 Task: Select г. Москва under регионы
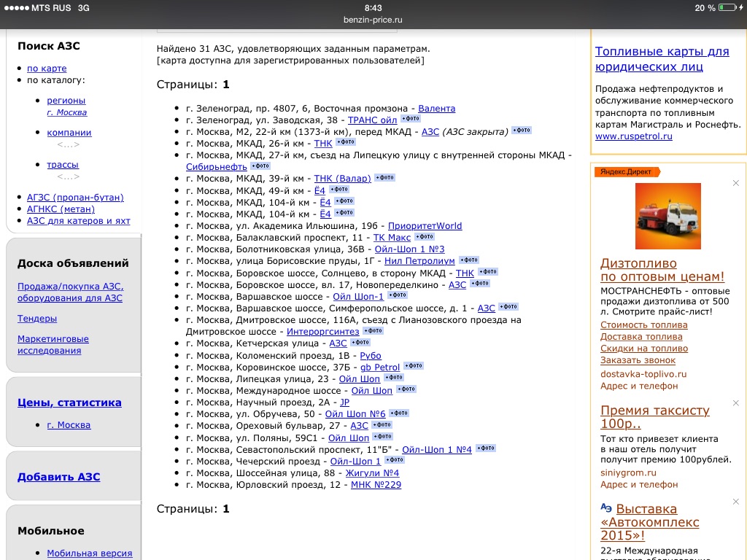pos(66,112)
